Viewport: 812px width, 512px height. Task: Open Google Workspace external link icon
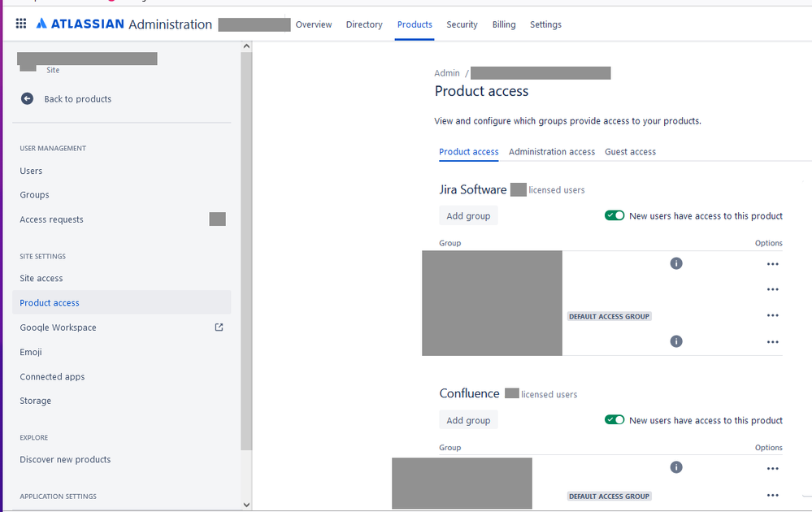(219, 328)
